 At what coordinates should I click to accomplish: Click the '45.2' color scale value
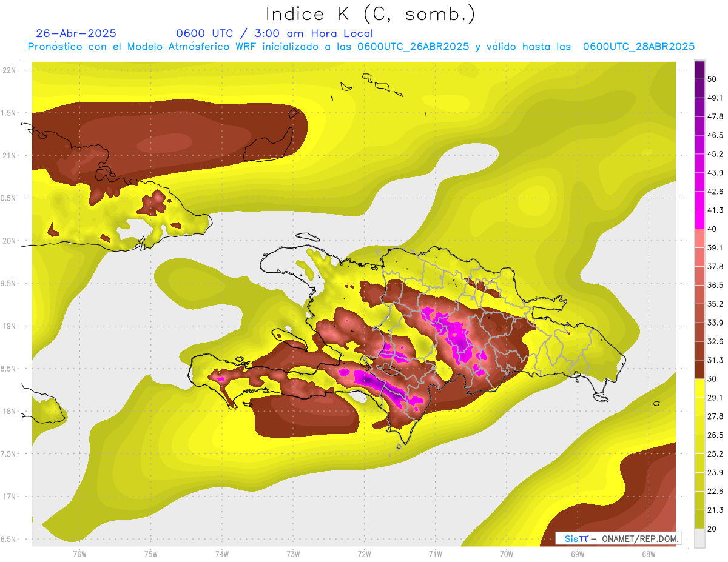pos(715,154)
